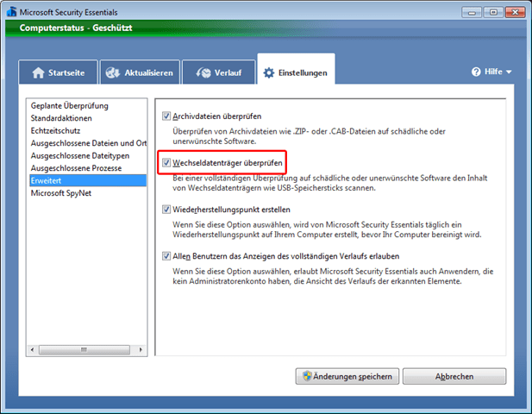Click the horizontal scrollbar thumb in sidebar
The image size is (532, 414).
point(84,349)
